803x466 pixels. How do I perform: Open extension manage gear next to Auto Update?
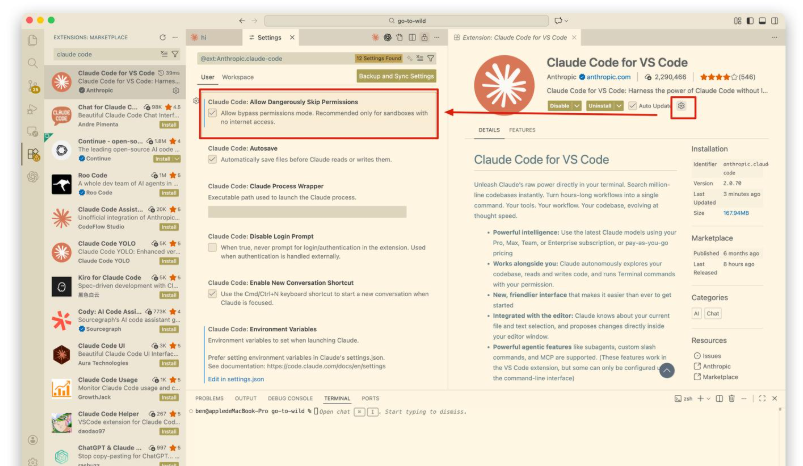tap(681, 105)
